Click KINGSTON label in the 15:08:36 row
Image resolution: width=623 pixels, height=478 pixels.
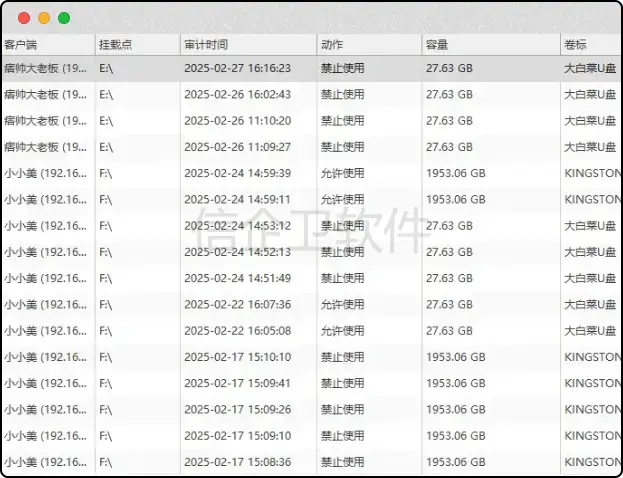(x=592, y=462)
